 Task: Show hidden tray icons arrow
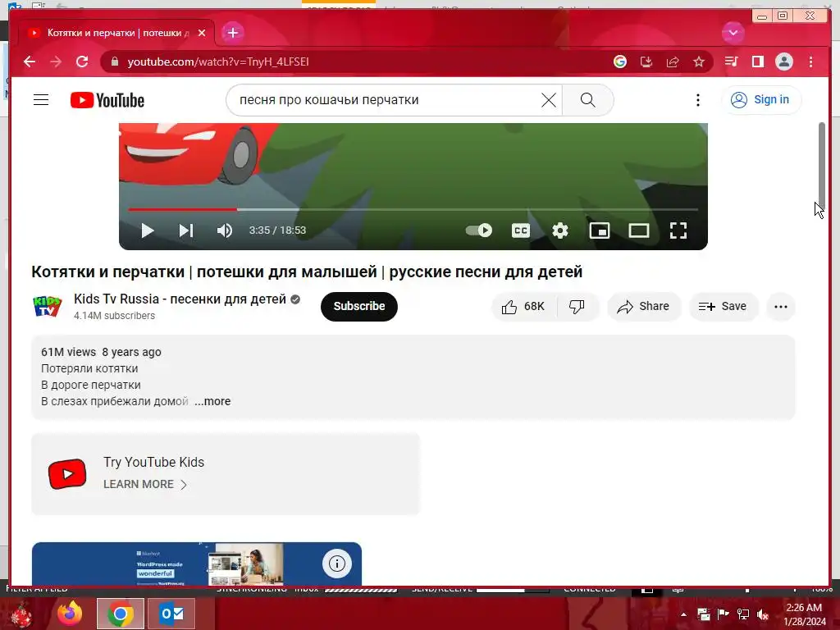(683, 614)
